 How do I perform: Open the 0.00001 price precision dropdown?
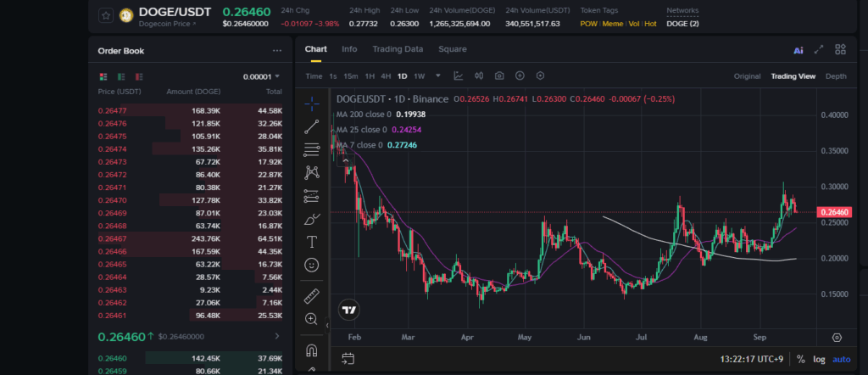(261, 76)
